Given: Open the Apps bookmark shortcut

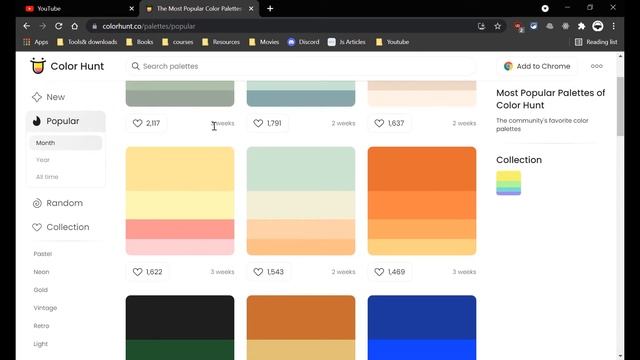Looking at the screenshot, I should point(36,42).
